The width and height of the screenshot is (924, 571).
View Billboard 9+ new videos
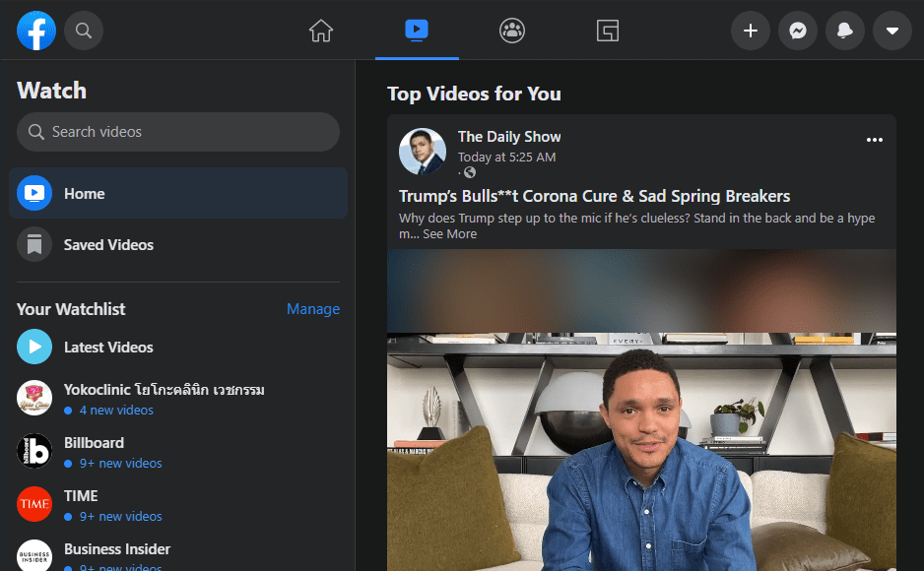tap(120, 464)
